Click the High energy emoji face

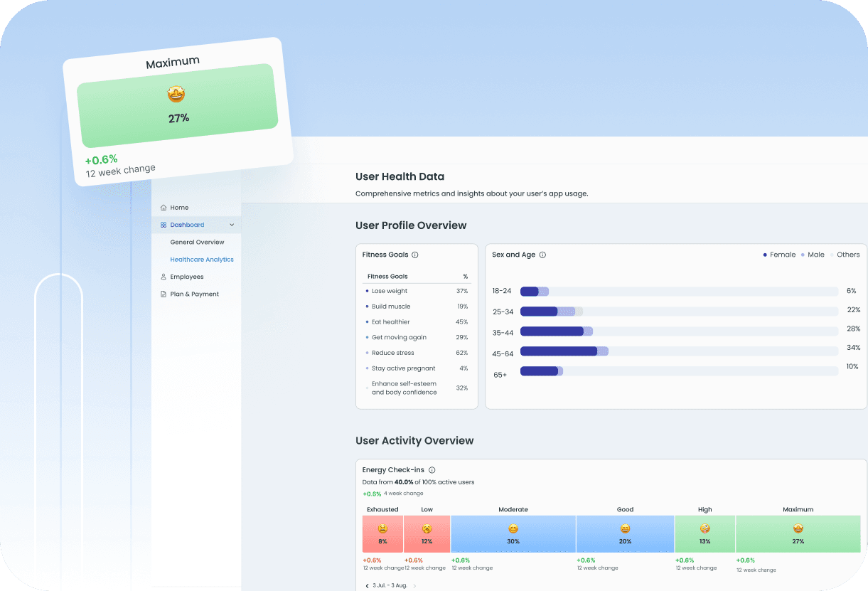coord(704,529)
